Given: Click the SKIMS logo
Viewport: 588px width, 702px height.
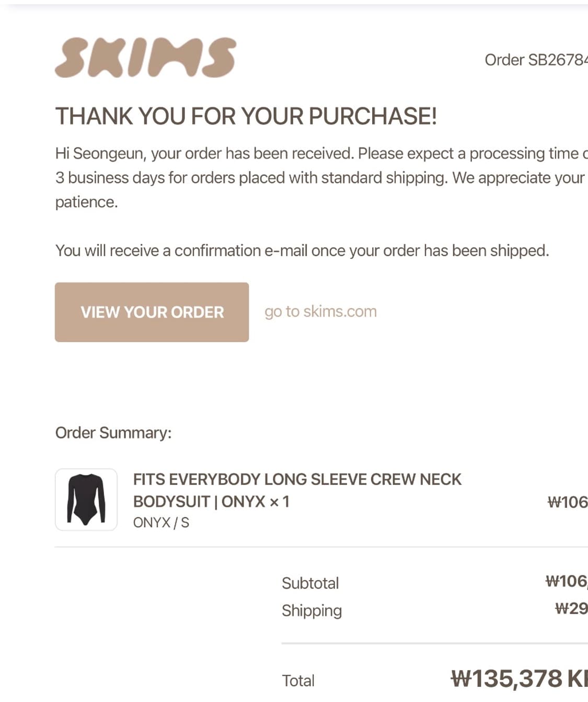Looking at the screenshot, I should tap(145, 58).
